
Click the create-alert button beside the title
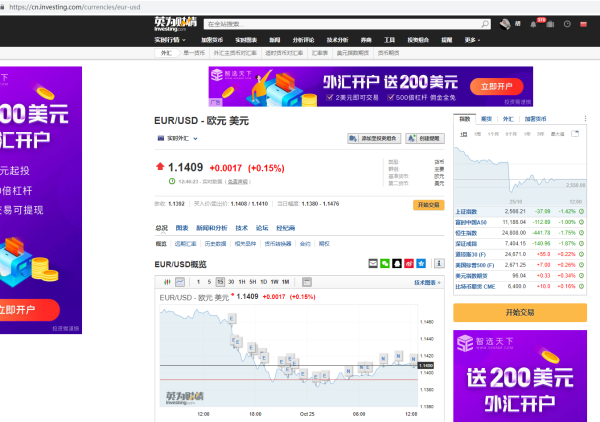pos(425,138)
